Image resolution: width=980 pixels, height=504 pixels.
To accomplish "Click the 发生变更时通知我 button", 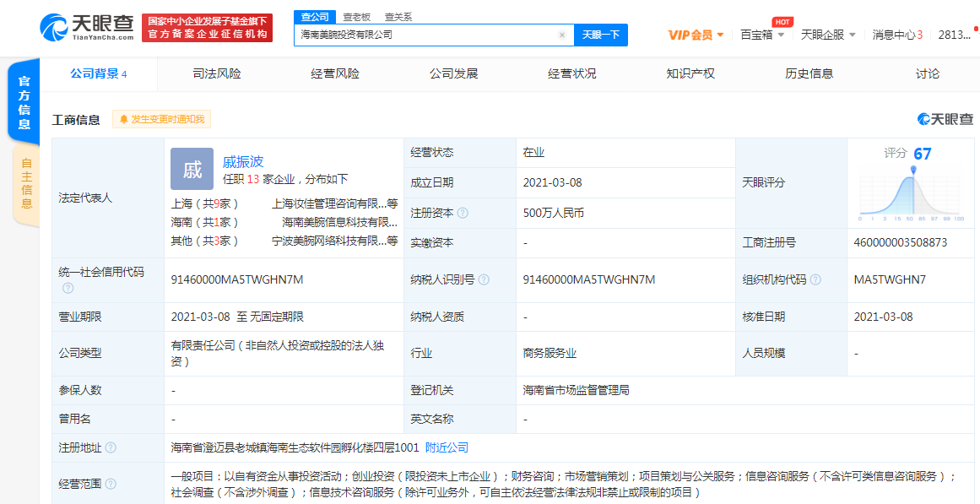I will click(162, 119).
